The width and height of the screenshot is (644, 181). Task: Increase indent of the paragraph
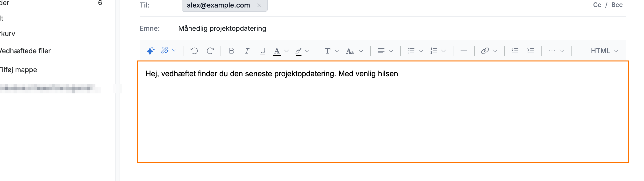[530, 51]
